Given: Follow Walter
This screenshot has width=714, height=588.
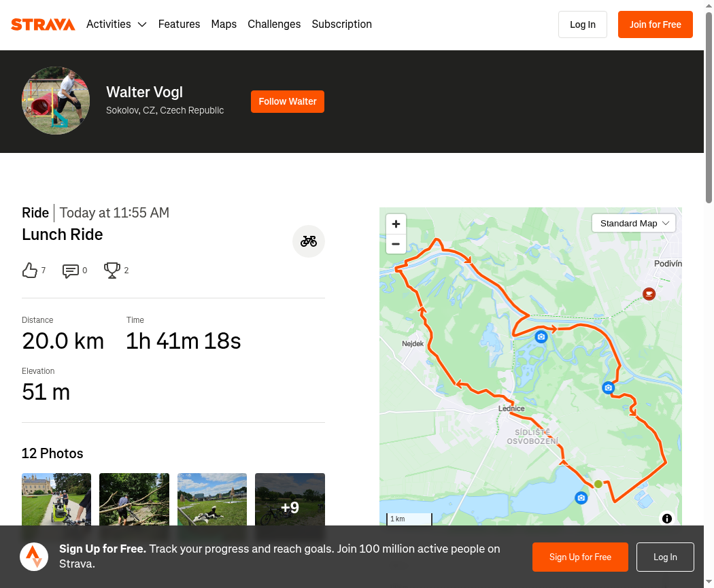Looking at the screenshot, I should [x=288, y=101].
